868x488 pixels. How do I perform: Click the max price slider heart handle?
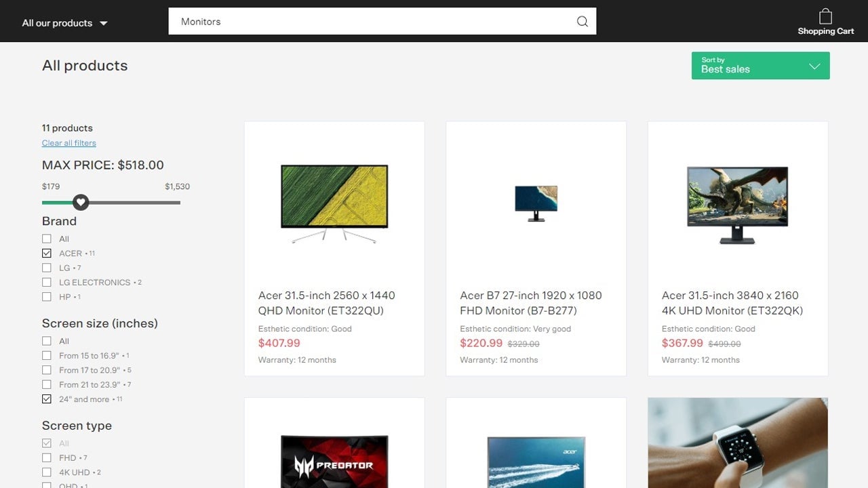tap(81, 202)
